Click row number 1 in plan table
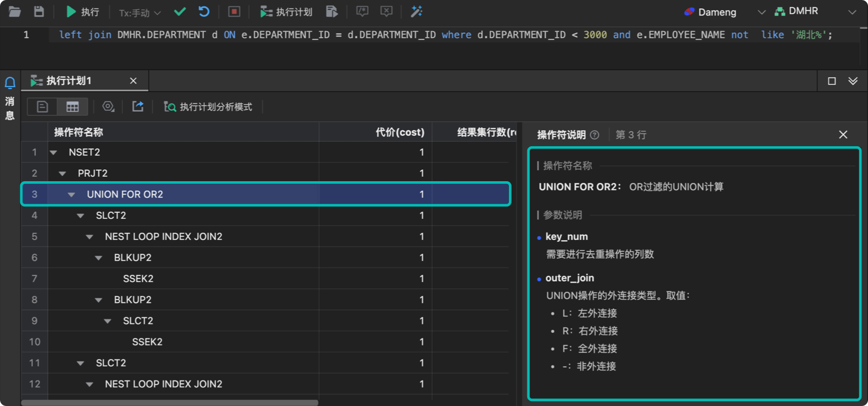 [x=34, y=152]
